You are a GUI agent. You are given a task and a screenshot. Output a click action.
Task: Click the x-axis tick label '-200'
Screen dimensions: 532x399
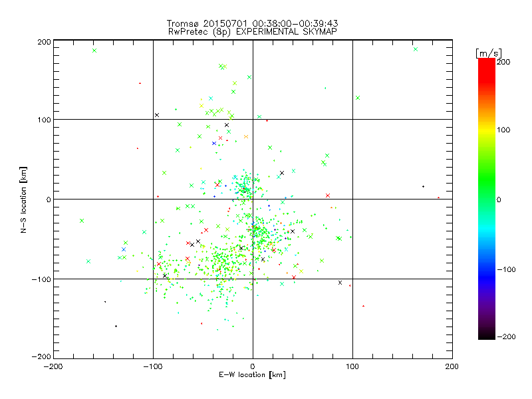tap(53, 367)
